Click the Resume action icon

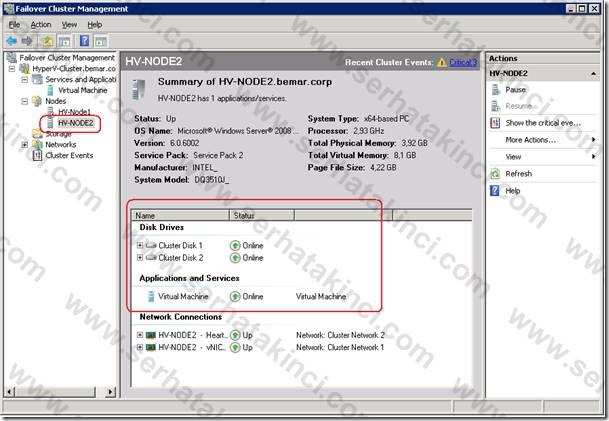[x=495, y=106]
